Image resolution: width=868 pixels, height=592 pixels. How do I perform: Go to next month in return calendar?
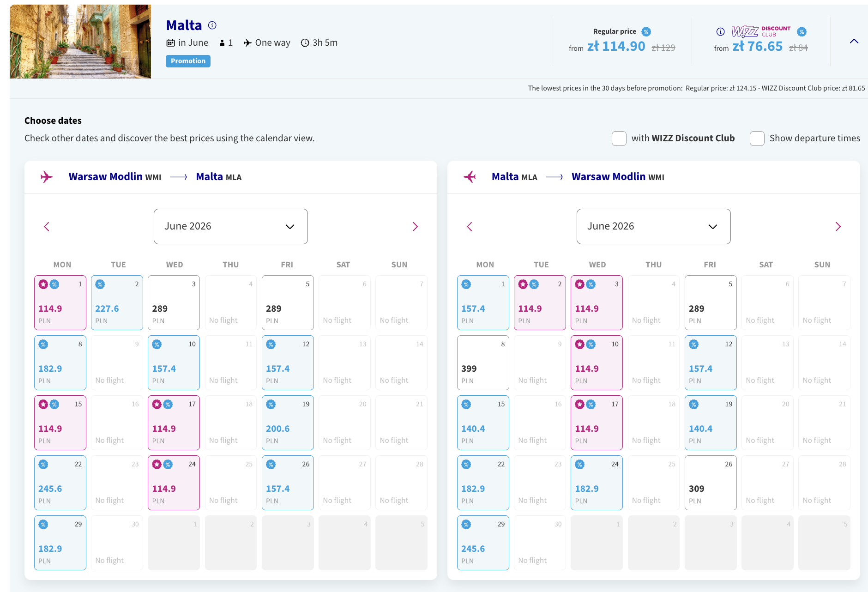pos(838,226)
